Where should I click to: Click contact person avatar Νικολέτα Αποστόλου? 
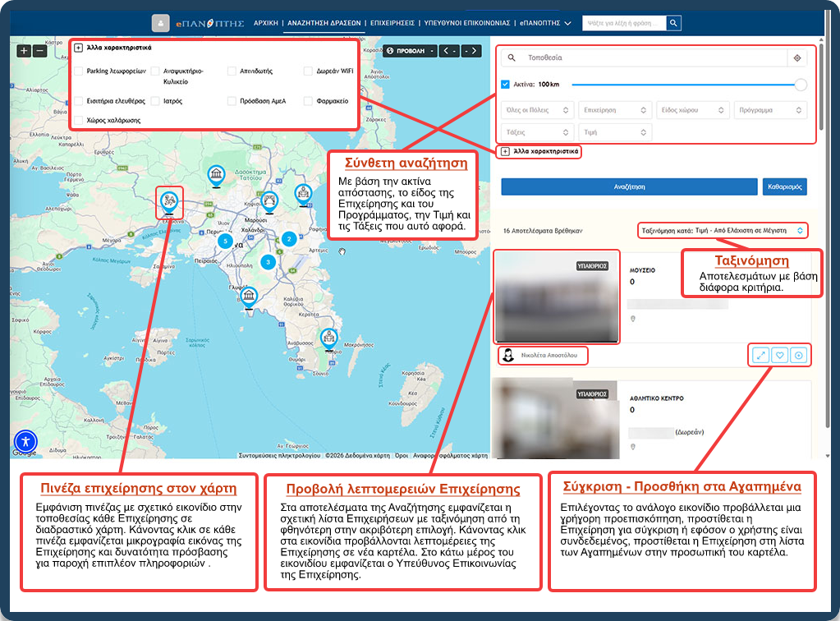point(508,355)
